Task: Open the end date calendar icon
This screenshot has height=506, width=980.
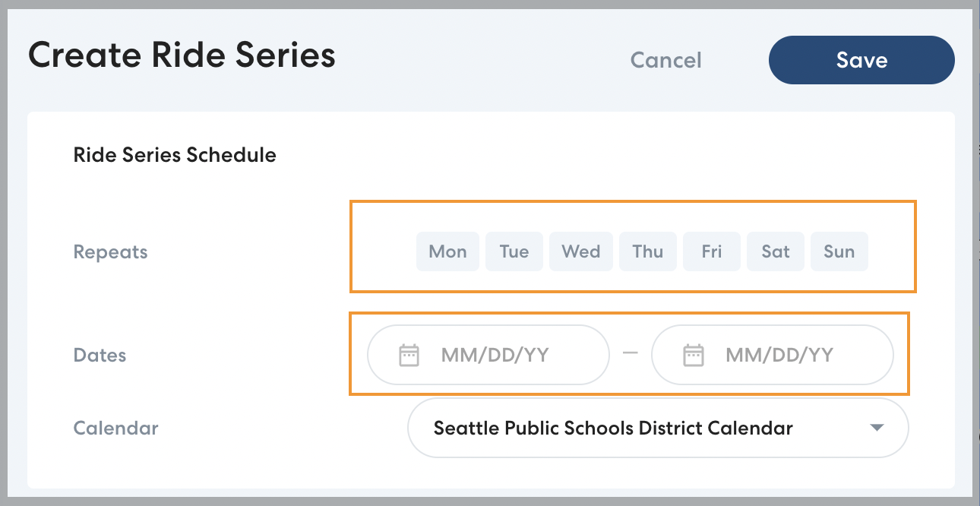Action: [x=694, y=355]
